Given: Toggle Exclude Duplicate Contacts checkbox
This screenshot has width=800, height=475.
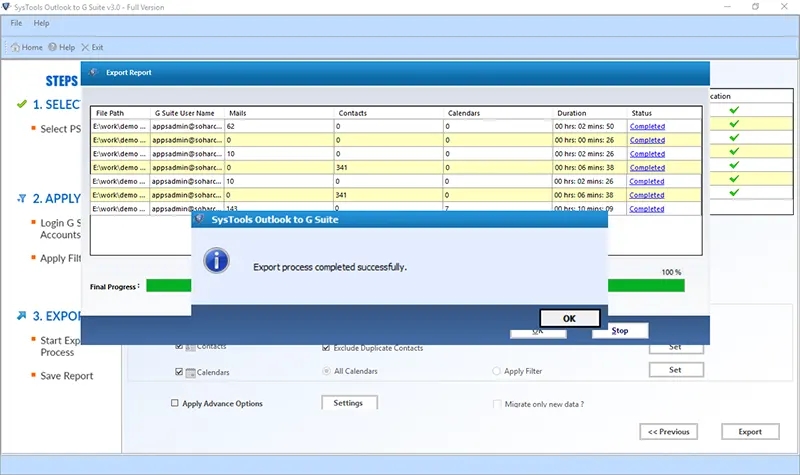Looking at the screenshot, I should coord(326,348).
